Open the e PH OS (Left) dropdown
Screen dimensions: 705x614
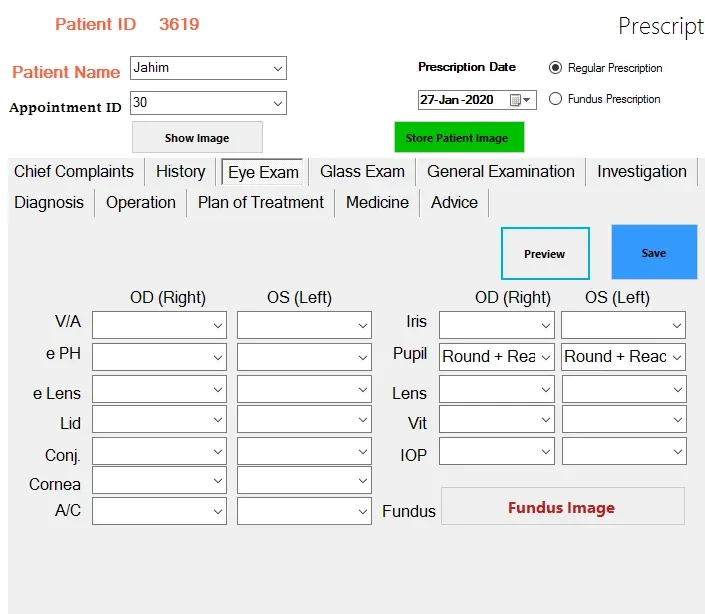[304, 357]
